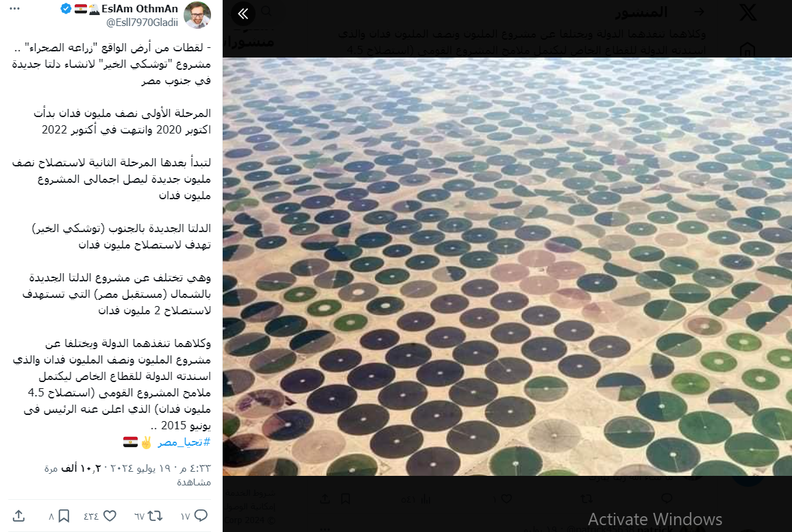Open EslAm OthmAn profile avatar
The image size is (792, 532).
tap(197, 14)
